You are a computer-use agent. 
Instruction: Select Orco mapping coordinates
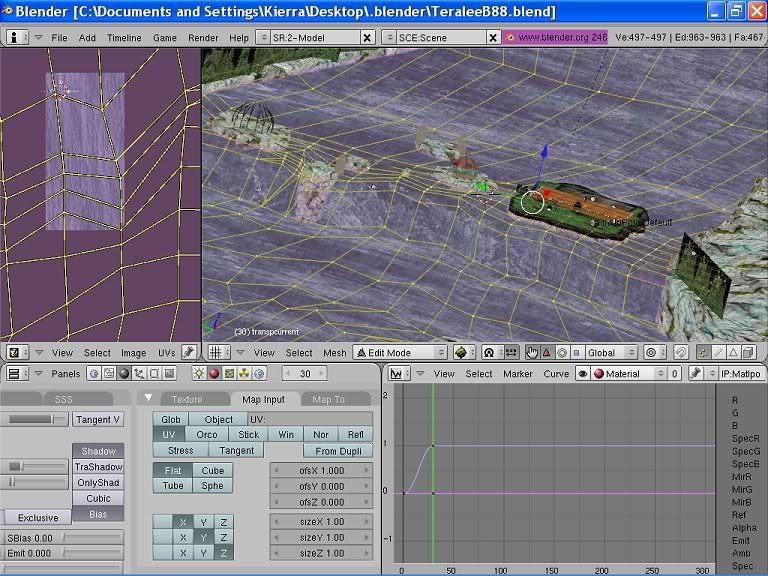pos(207,434)
